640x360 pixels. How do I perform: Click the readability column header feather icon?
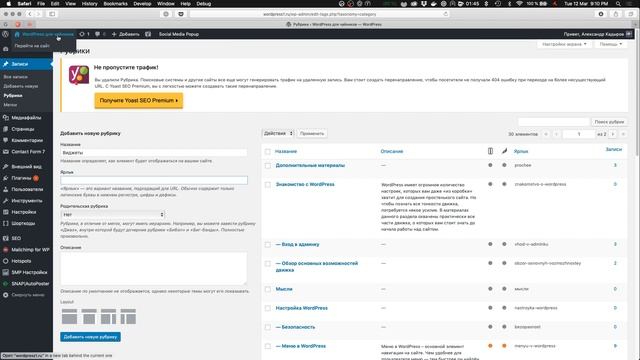(504, 151)
